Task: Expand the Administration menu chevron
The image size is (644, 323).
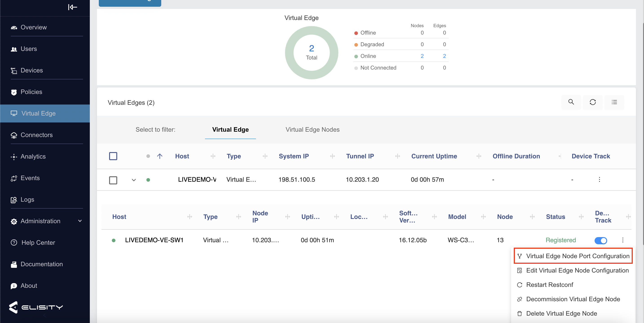Action: pyautogui.click(x=80, y=221)
